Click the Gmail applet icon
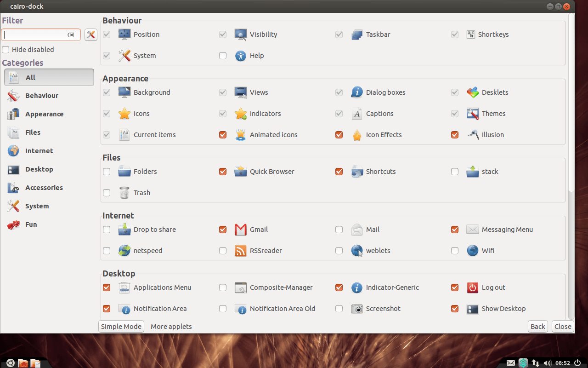588x368 pixels. pyautogui.click(x=241, y=230)
